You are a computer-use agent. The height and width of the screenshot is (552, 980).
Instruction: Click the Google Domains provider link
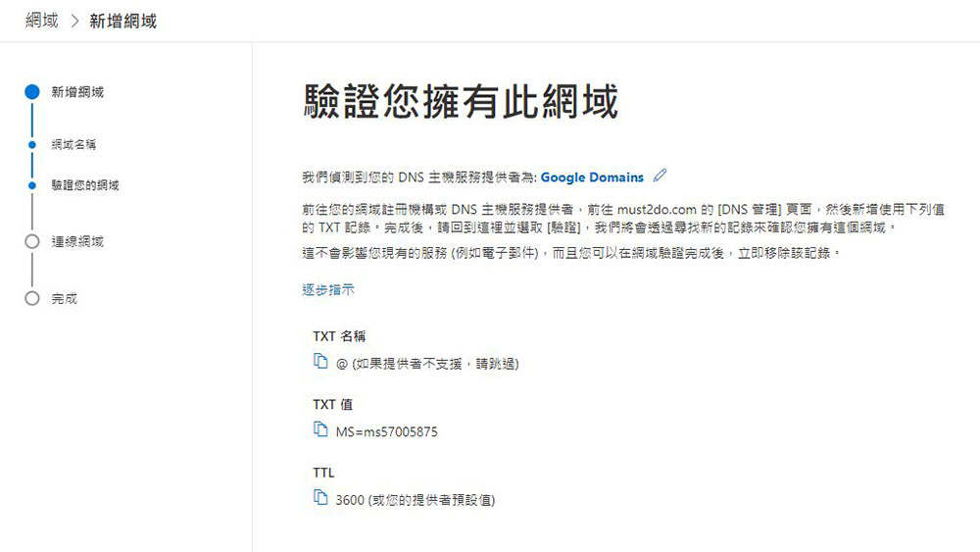(x=592, y=176)
